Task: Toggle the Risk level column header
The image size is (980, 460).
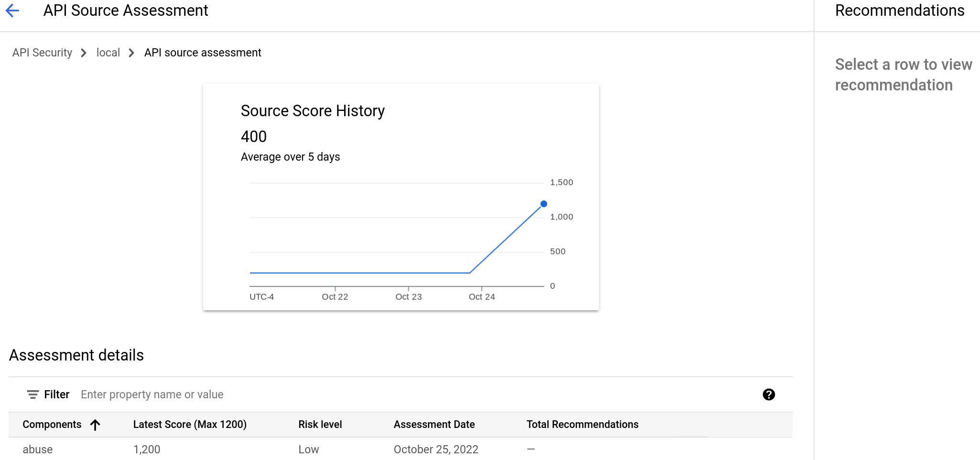Action: click(x=320, y=424)
